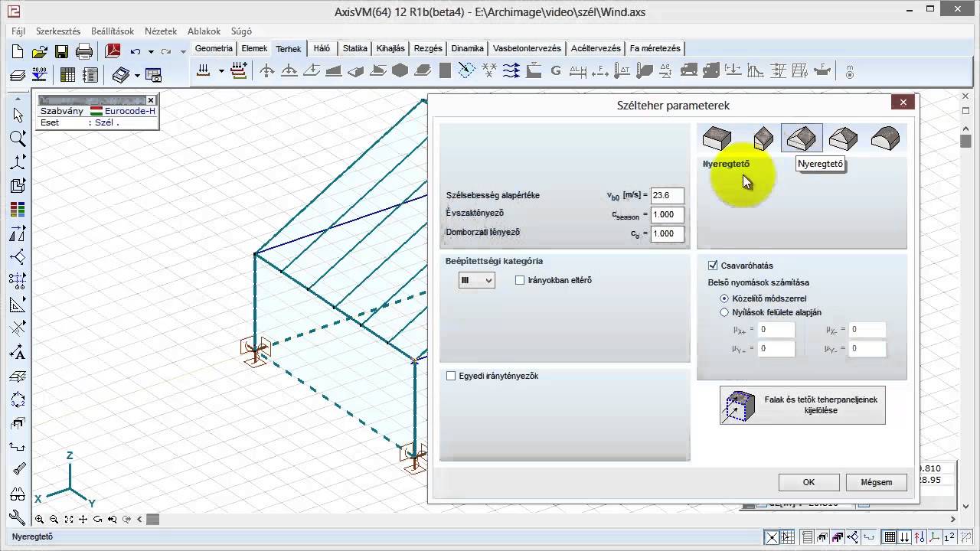Image resolution: width=980 pixels, height=551 pixels.
Task: Save the model with floppy icon
Action: 61,51
